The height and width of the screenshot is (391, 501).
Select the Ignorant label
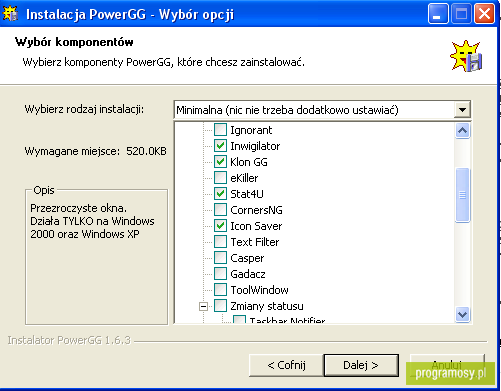(x=251, y=130)
